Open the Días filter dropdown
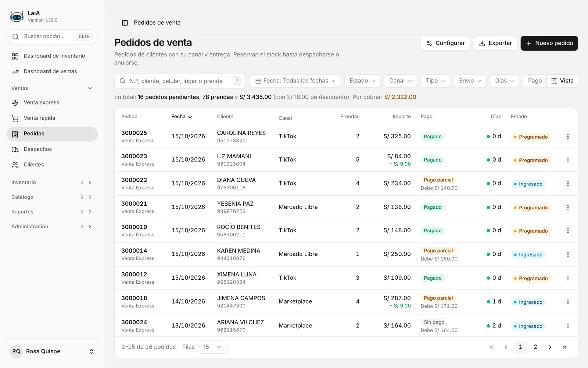The image size is (588, 368). pos(505,81)
